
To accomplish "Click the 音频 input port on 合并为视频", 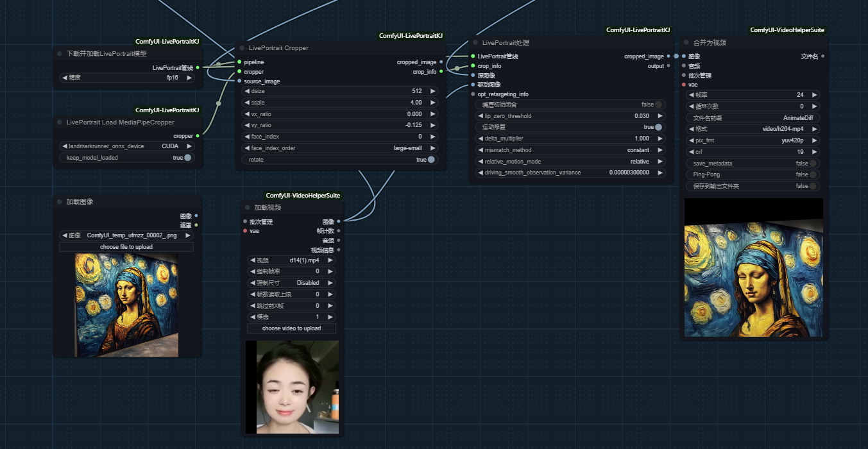I will (x=684, y=65).
